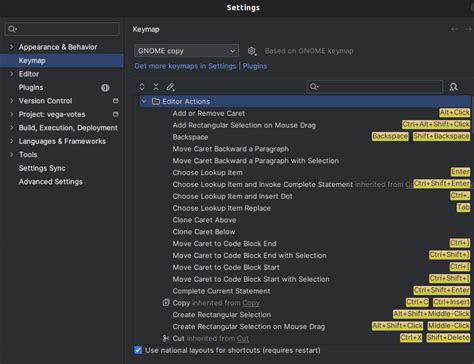Click the Ctrl+Insert shortcut label
Image resolution: width=474 pixels, height=364 pixels.
pos(451,302)
